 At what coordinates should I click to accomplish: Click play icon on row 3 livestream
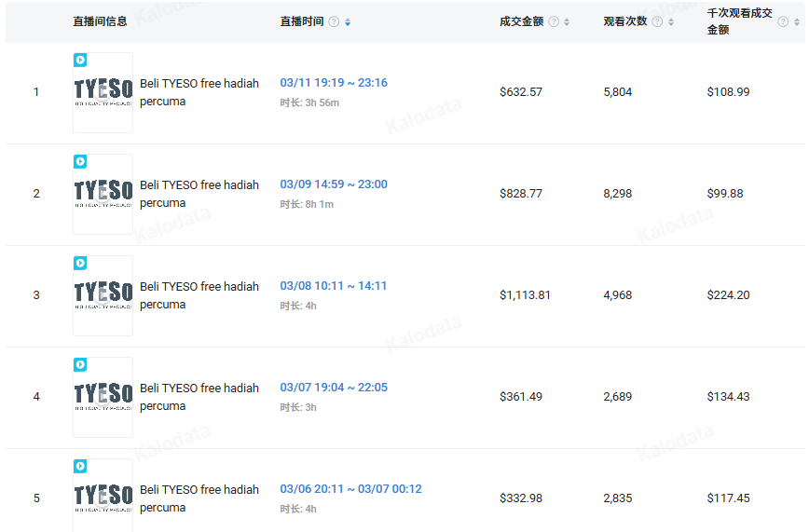coord(80,264)
